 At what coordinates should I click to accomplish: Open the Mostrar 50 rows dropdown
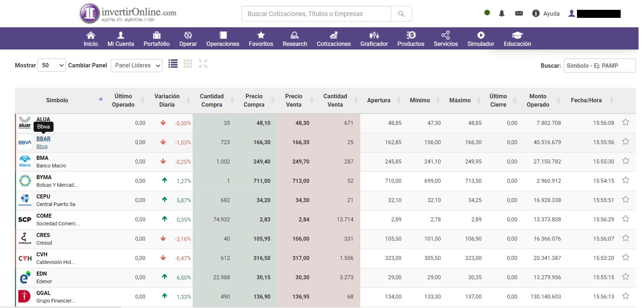[x=52, y=66]
